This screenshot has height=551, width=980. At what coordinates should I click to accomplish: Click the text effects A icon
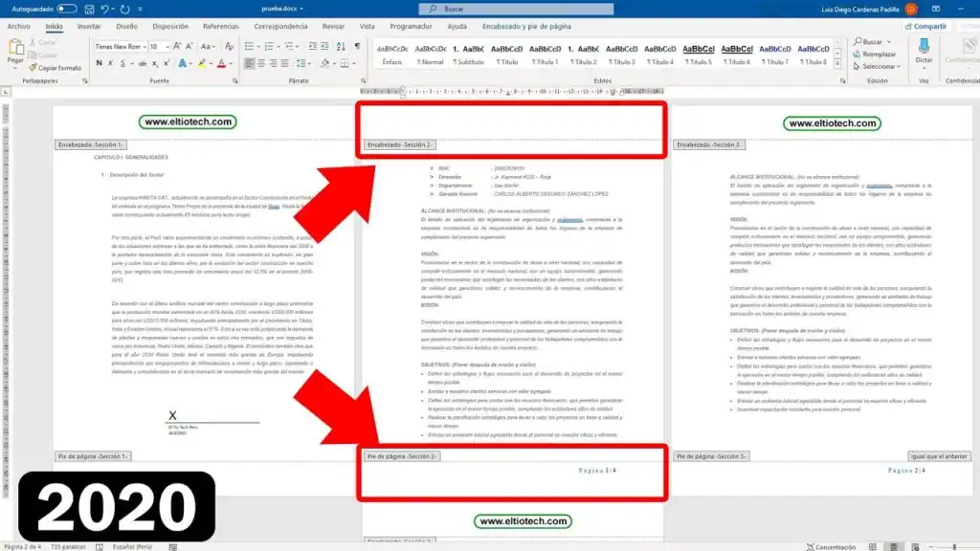(182, 63)
